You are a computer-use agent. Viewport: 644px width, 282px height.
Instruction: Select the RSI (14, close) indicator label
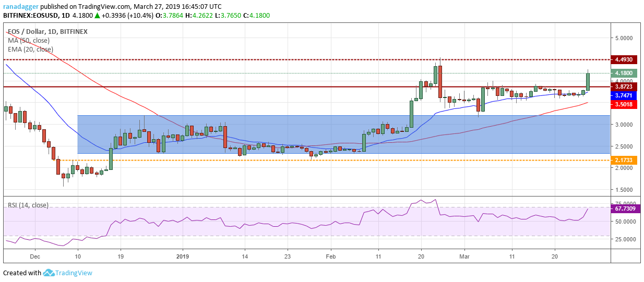[x=28, y=205]
